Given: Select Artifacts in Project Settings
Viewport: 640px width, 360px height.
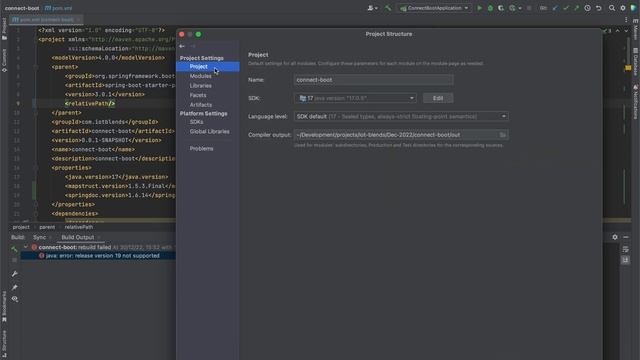Looking at the screenshot, I should tap(201, 105).
